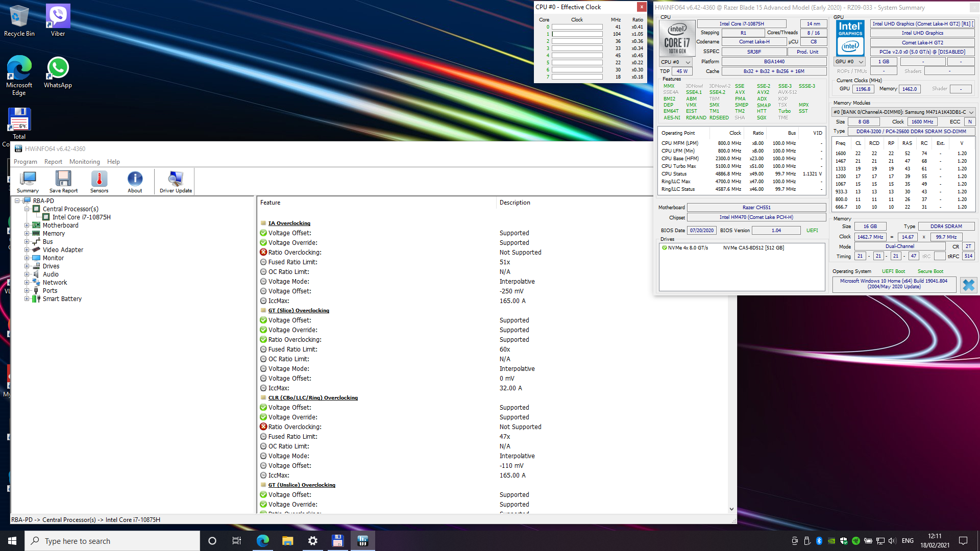
Task: Expand the Memory tree node
Action: (x=27, y=234)
